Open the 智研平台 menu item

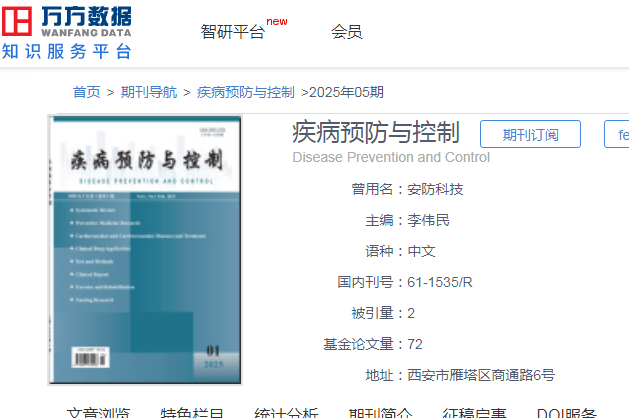click(233, 32)
